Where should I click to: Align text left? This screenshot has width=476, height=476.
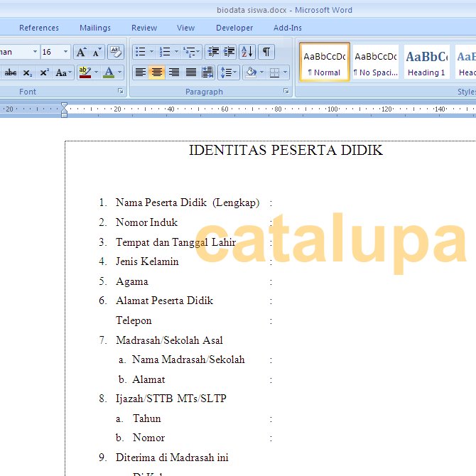[141, 72]
